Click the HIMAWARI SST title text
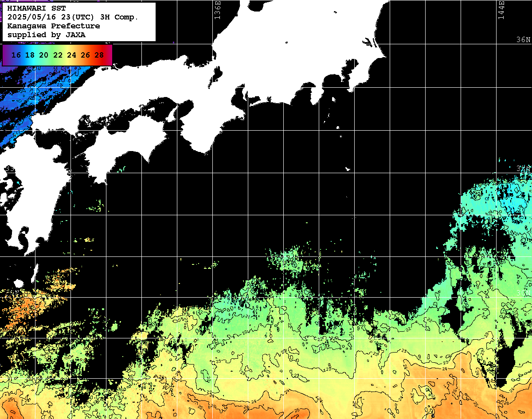Image resolution: width=532 pixels, height=419 pixels. coord(37,8)
